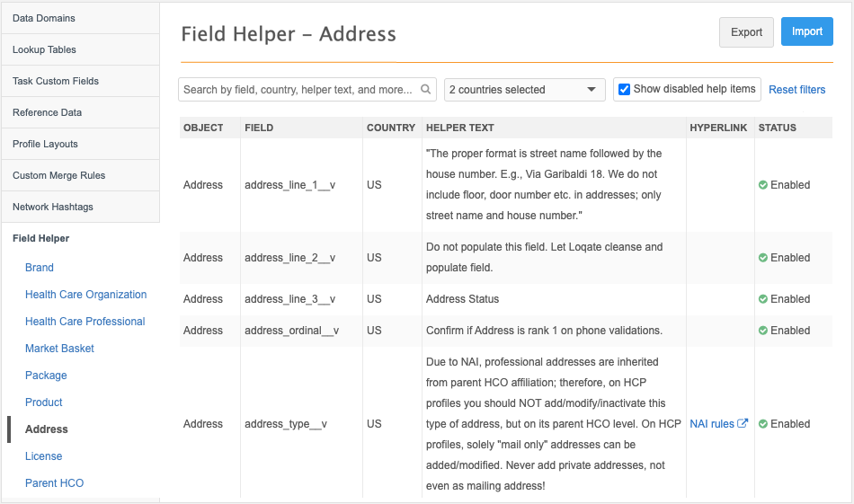Click Enabled status checkmark for address_ordinal__v
The image size is (854, 504).
coord(762,331)
